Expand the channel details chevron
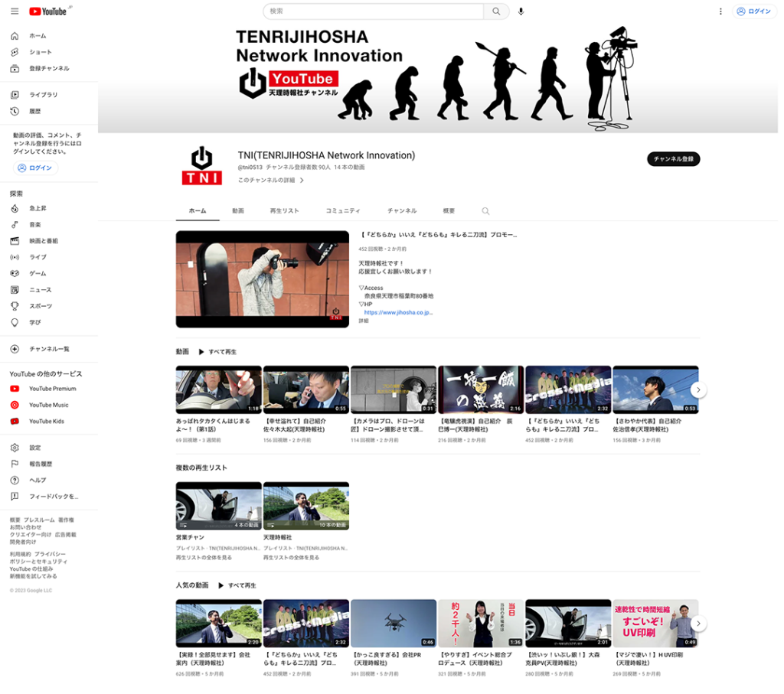Image resolution: width=784 pixels, height=694 pixels. 302,181
